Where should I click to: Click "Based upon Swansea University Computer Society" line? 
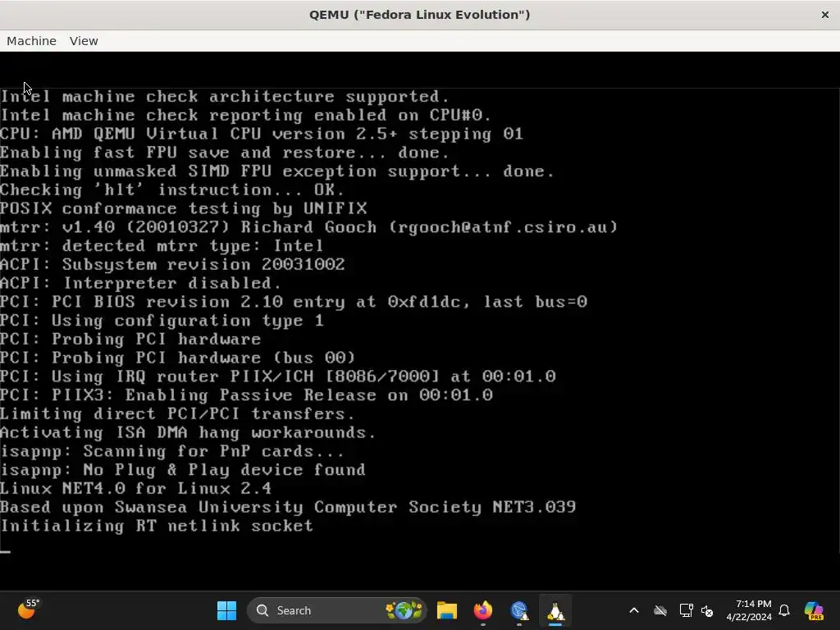pos(288,507)
